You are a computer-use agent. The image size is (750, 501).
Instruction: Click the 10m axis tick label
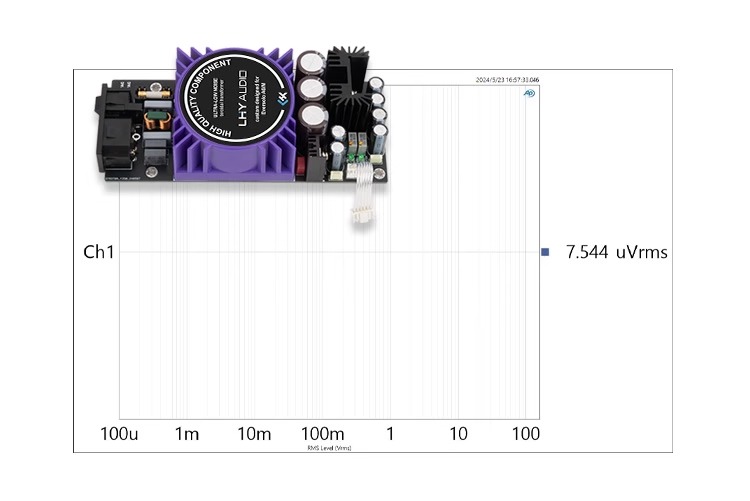254,434
